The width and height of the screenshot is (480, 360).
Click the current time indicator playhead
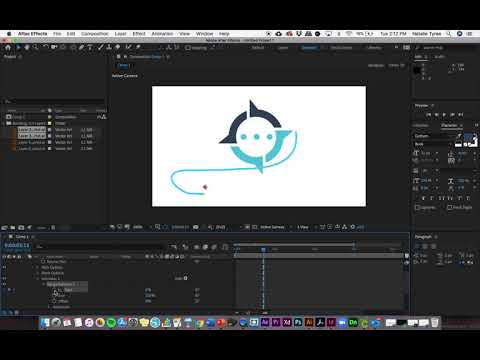[263, 250]
